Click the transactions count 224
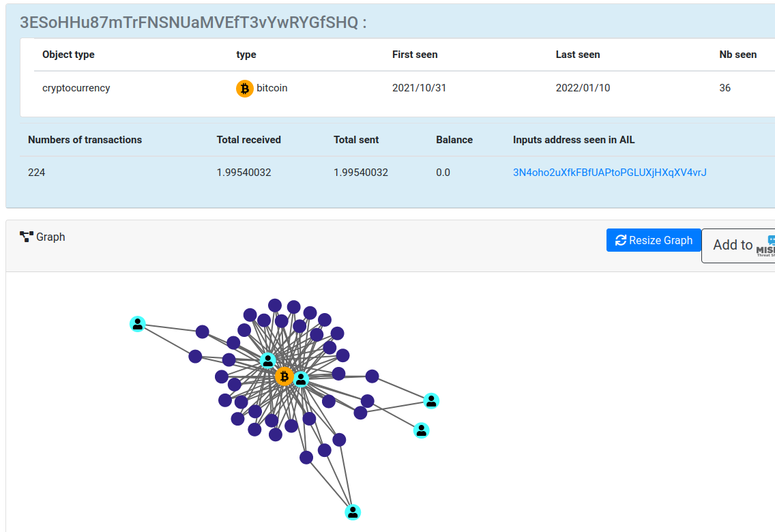The width and height of the screenshot is (775, 532). (x=37, y=173)
